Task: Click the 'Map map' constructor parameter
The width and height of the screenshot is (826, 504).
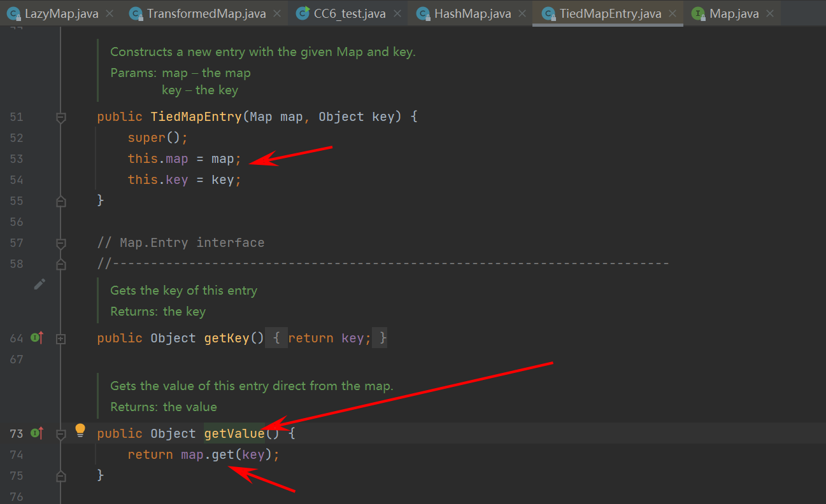Action: (x=276, y=117)
